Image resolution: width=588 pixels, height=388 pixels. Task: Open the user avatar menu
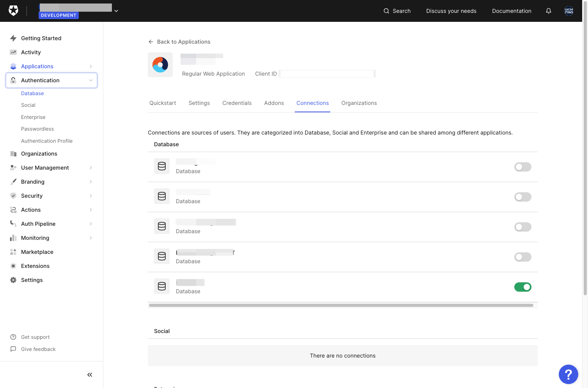(569, 11)
